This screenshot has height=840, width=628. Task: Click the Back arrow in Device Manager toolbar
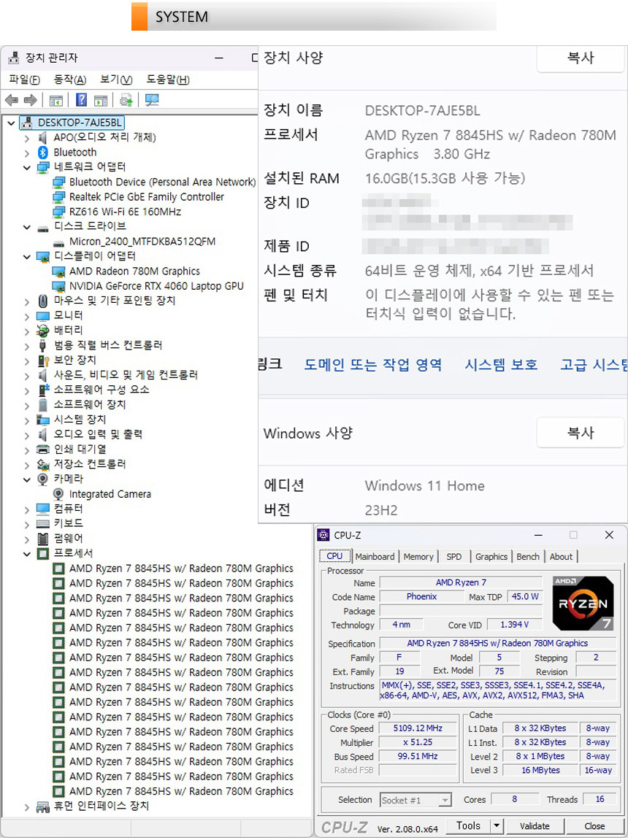11,100
